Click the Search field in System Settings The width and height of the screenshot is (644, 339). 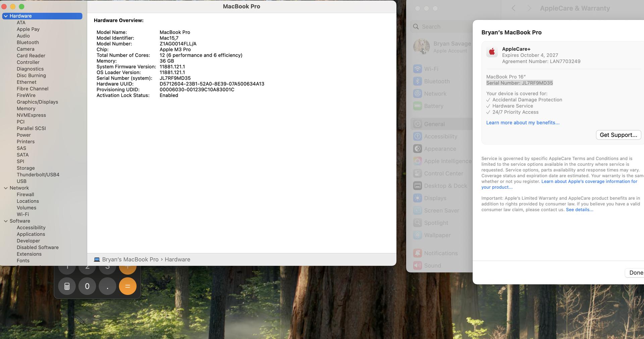(x=441, y=27)
